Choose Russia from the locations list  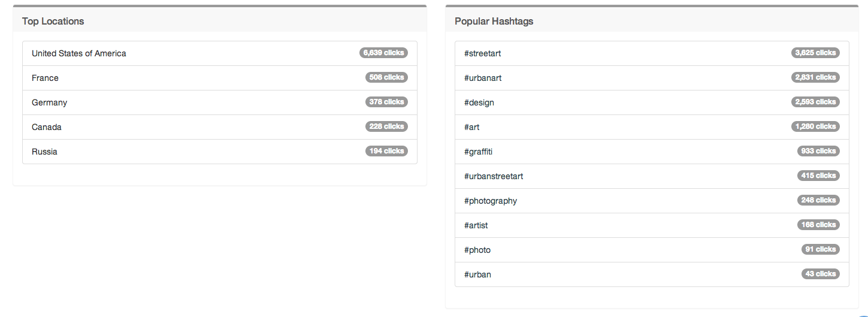pos(45,152)
